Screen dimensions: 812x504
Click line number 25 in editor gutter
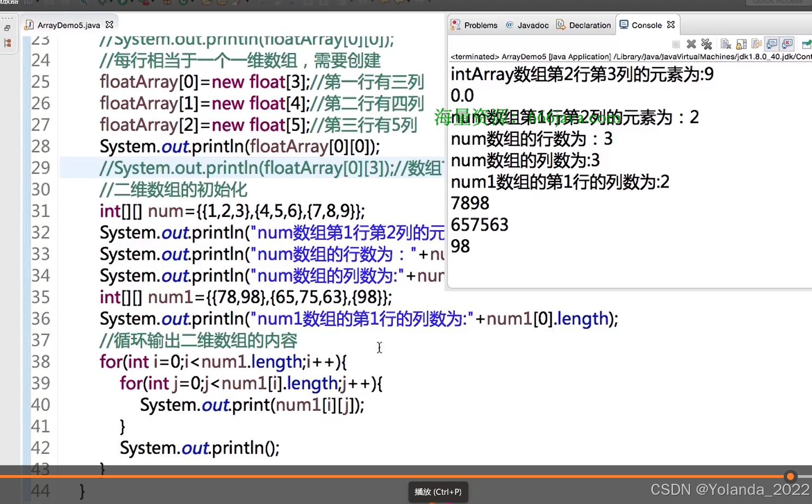(x=40, y=82)
